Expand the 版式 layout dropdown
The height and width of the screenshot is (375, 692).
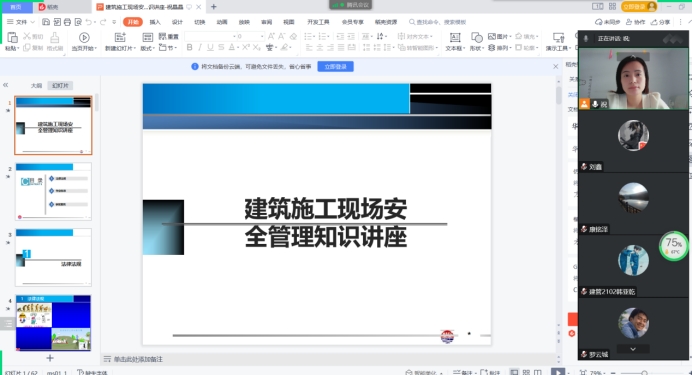pos(148,48)
